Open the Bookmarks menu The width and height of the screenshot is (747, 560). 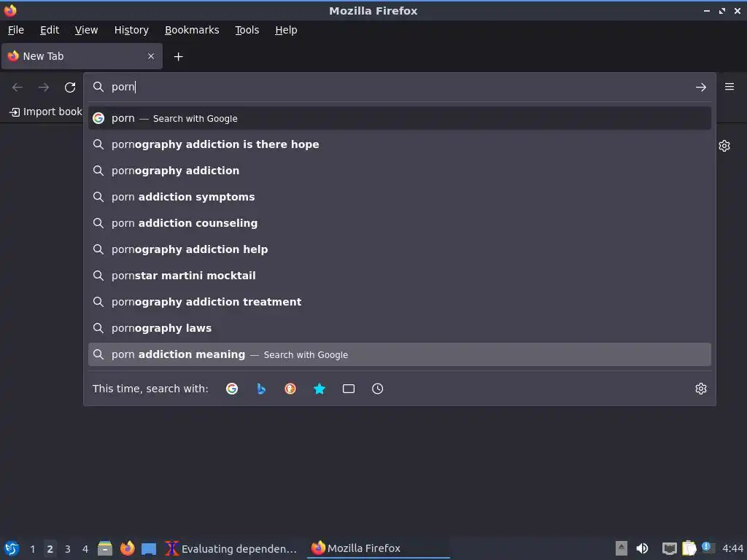click(x=192, y=30)
